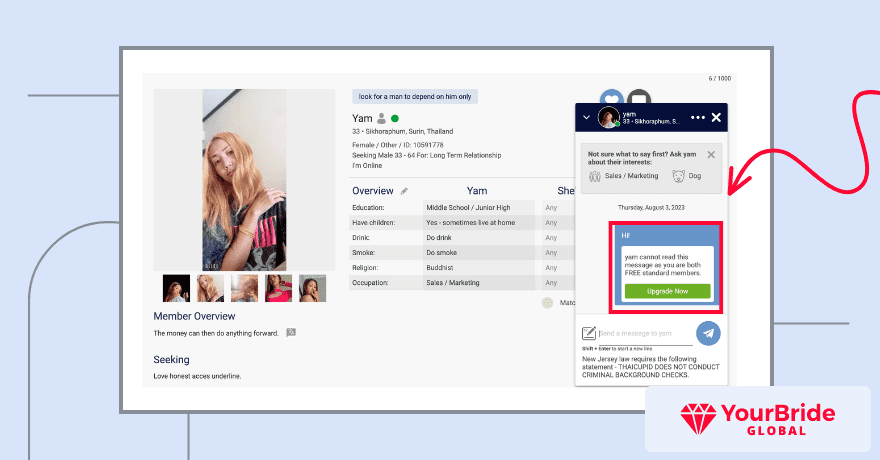This screenshot has width=880, height=460.
Task: Select the fifth photo thumbnail
Action: click(x=313, y=288)
